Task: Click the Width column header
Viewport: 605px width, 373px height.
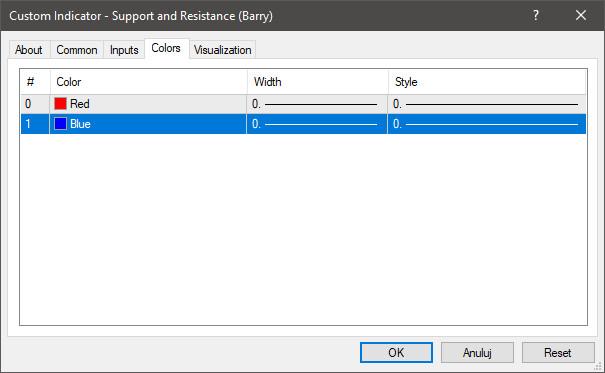Action: click(x=318, y=82)
